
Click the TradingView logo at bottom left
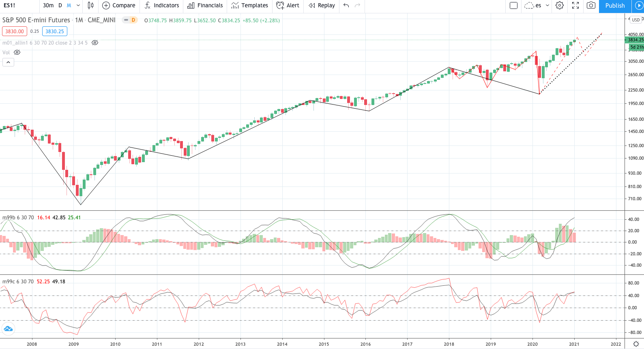pos(8,329)
